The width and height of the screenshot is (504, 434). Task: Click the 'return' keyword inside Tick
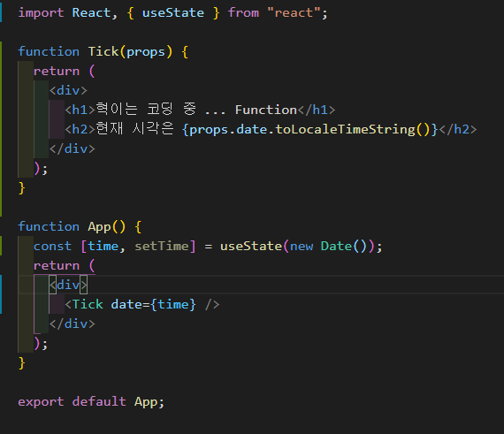[57, 72]
